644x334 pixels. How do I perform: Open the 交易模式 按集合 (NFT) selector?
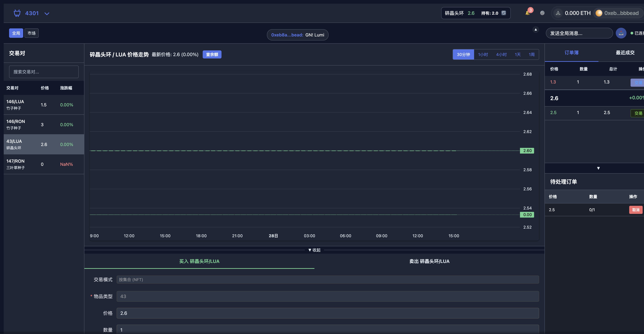(328, 280)
